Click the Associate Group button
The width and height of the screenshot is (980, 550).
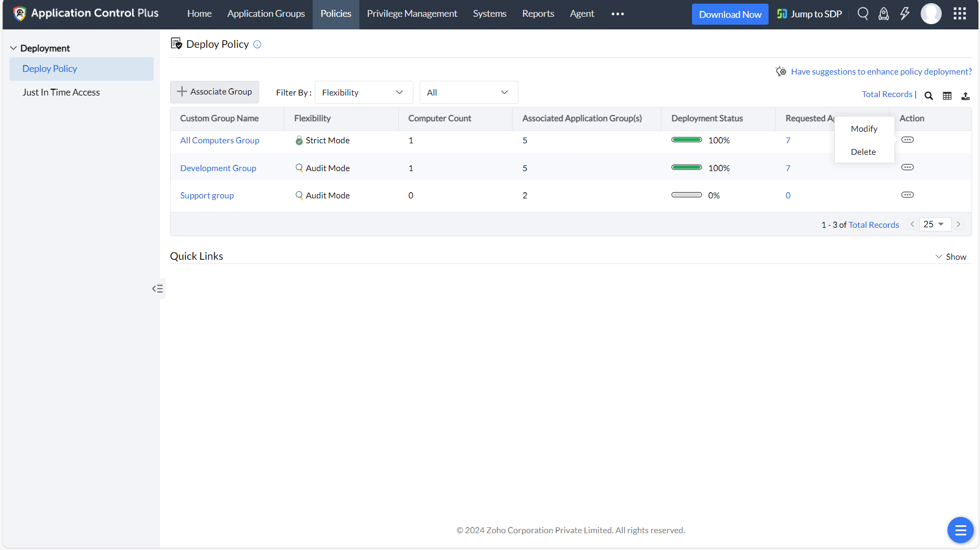pos(214,92)
